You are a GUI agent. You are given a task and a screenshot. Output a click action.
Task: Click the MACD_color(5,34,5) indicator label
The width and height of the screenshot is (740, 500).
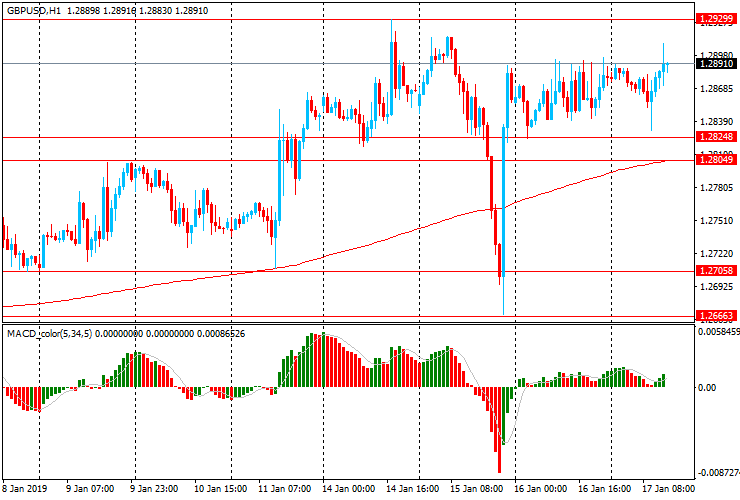click(x=50, y=334)
